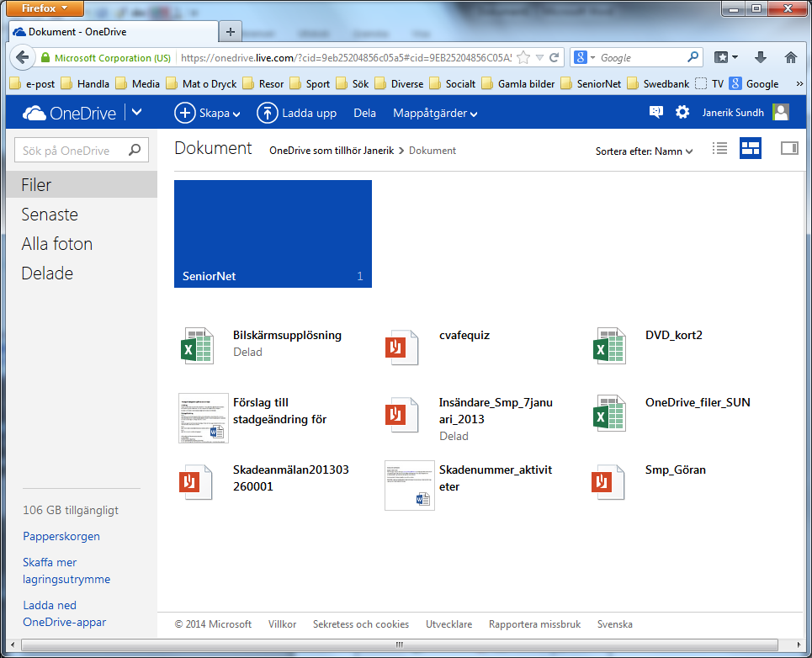Click the Ladda upp upload button
This screenshot has width=812, height=658.
pyautogui.click(x=297, y=113)
